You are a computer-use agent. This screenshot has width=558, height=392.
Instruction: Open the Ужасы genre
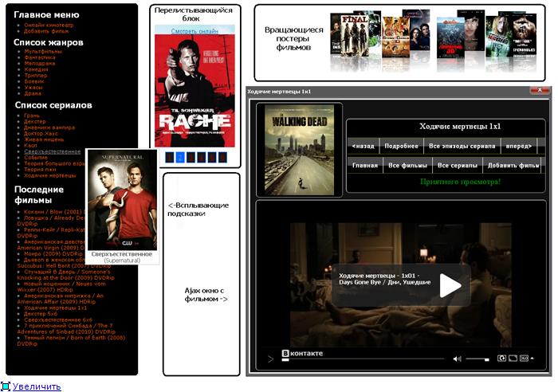(33, 88)
